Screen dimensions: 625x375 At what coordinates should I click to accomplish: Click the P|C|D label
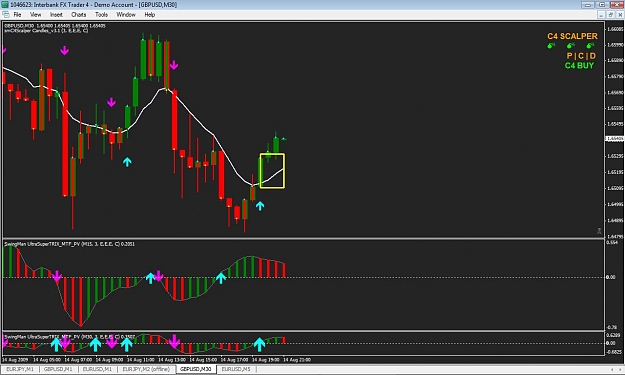[x=581, y=56]
